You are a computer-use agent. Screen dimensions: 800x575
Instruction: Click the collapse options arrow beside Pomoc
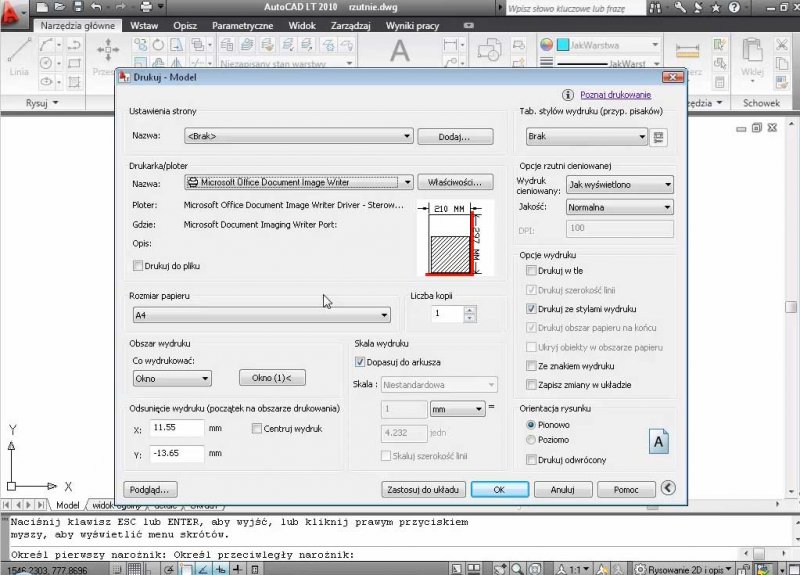(669, 489)
